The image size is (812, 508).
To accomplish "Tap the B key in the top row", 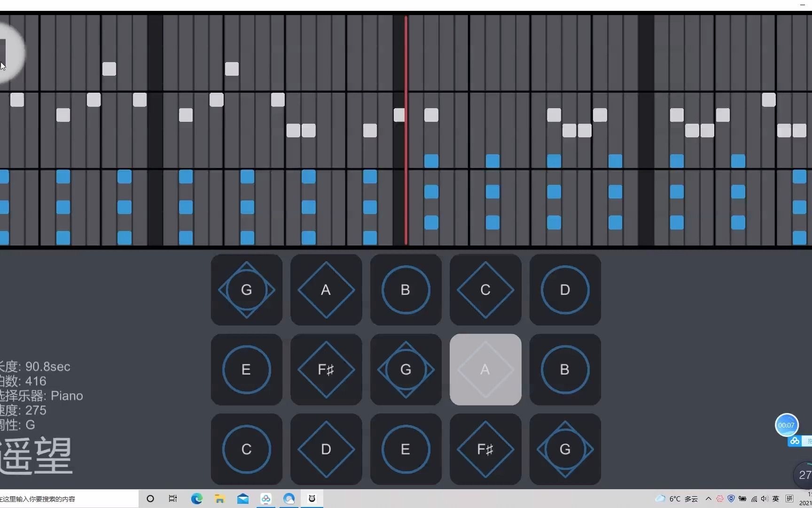I will [406, 290].
